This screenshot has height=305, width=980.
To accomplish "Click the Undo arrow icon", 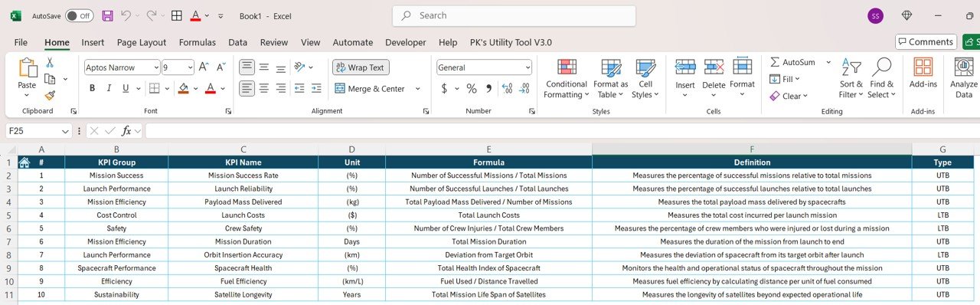I will [126, 15].
